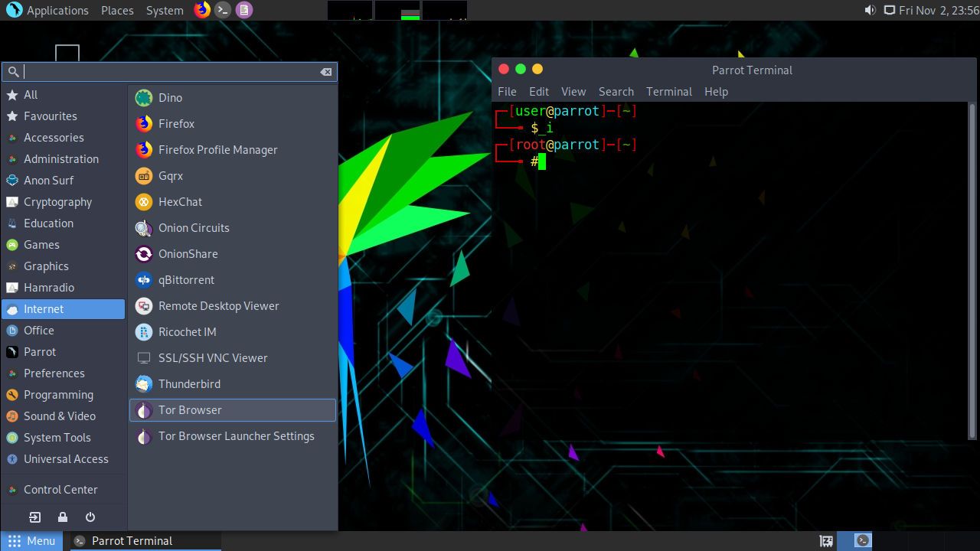Start OnionShare application

click(233, 253)
